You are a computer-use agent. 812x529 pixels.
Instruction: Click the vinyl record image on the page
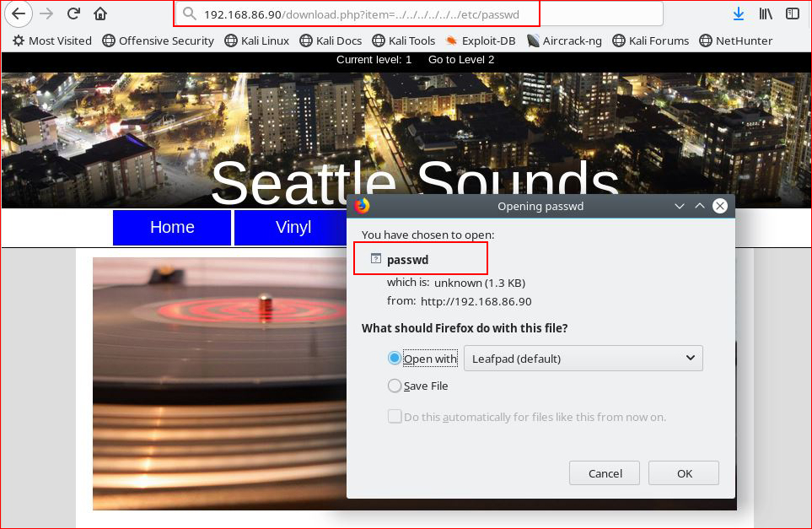pyautogui.click(x=219, y=383)
